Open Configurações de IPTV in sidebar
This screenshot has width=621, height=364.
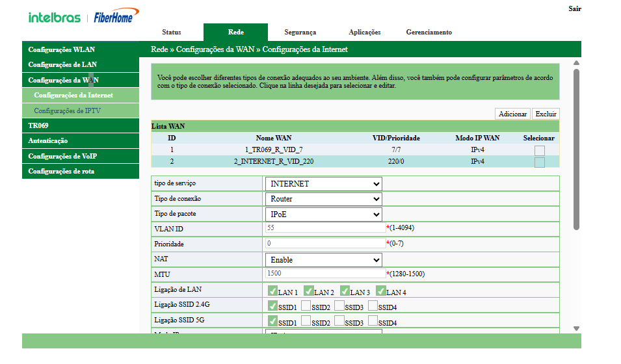[x=68, y=110]
